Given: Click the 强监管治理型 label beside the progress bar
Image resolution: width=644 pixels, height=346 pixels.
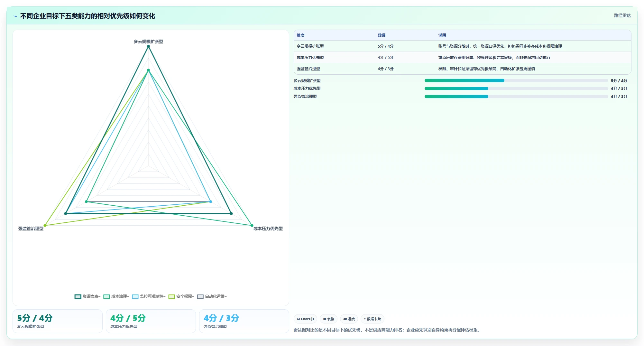Looking at the screenshot, I should click(305, 97).
